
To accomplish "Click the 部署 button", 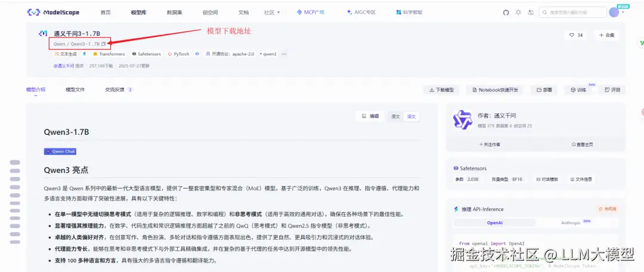I will (544, 89).
